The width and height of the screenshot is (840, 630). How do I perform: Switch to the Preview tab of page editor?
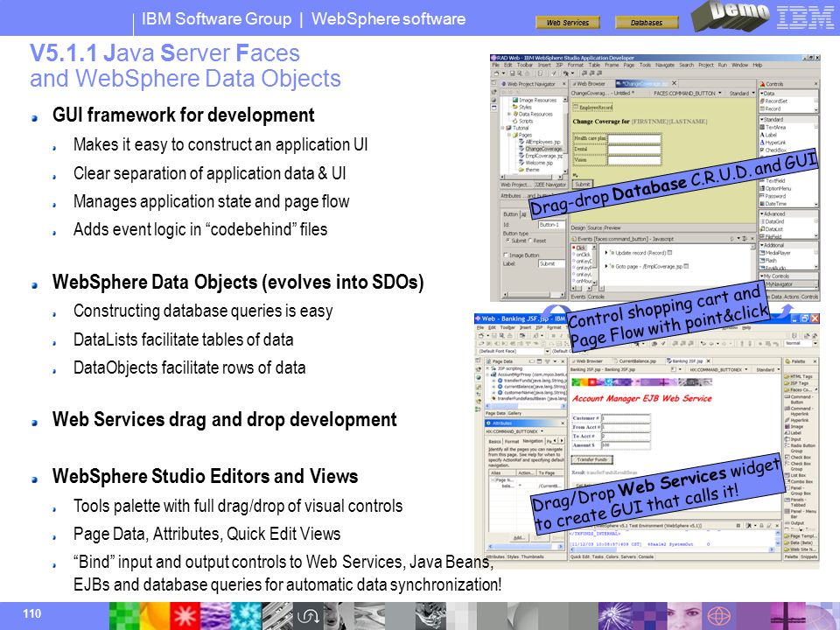612,227
